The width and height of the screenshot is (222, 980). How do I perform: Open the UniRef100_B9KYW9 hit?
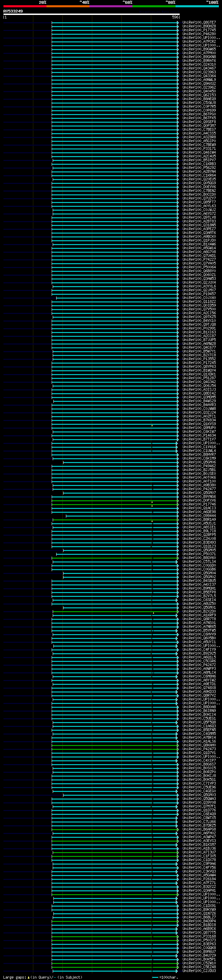[x=199, y=910]
